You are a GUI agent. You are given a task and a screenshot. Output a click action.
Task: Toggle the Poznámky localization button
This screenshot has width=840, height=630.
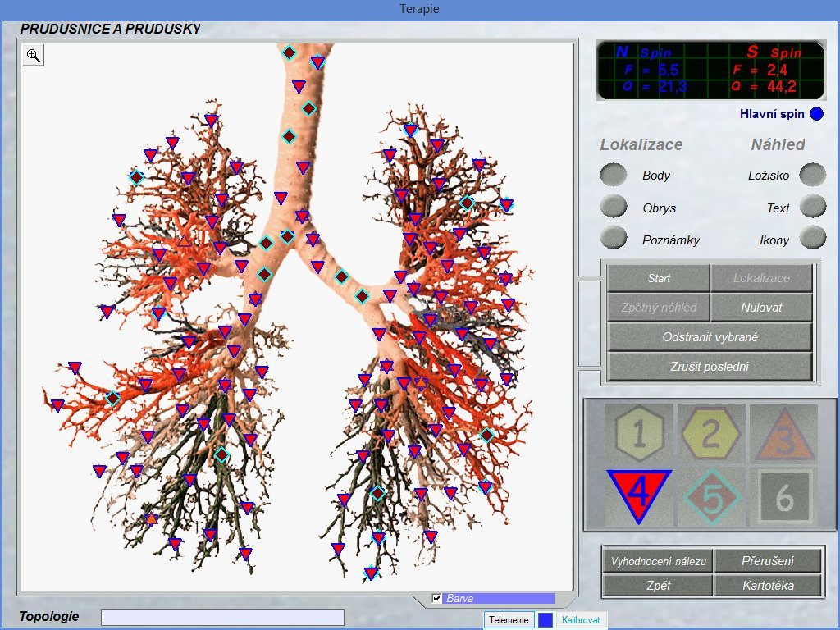(x=614, y=239)
